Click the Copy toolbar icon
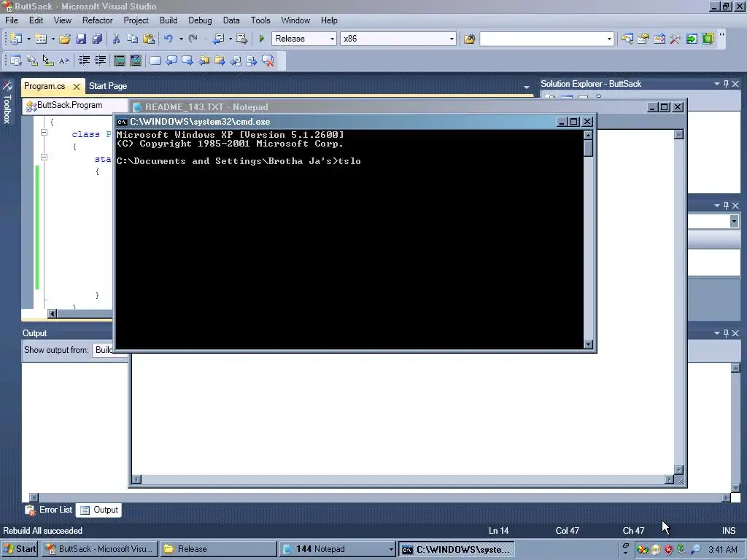The height and width of the screenshot is (560, 747). pyautogui.click(x=132, y=39)
